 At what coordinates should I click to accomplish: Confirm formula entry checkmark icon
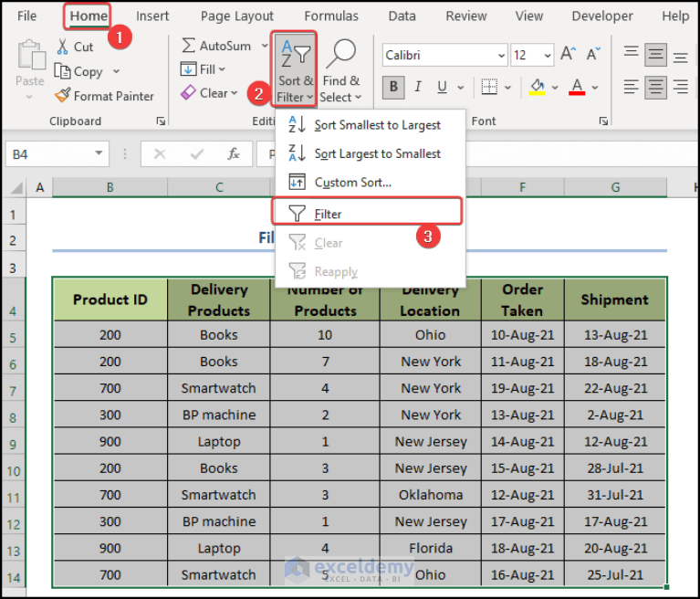pos(196,154)
